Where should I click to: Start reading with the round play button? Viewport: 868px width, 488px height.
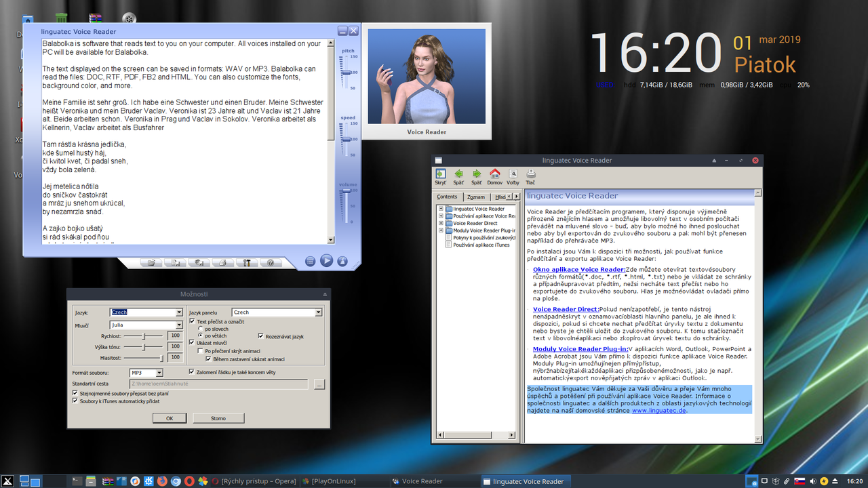[x=326, y=260]
